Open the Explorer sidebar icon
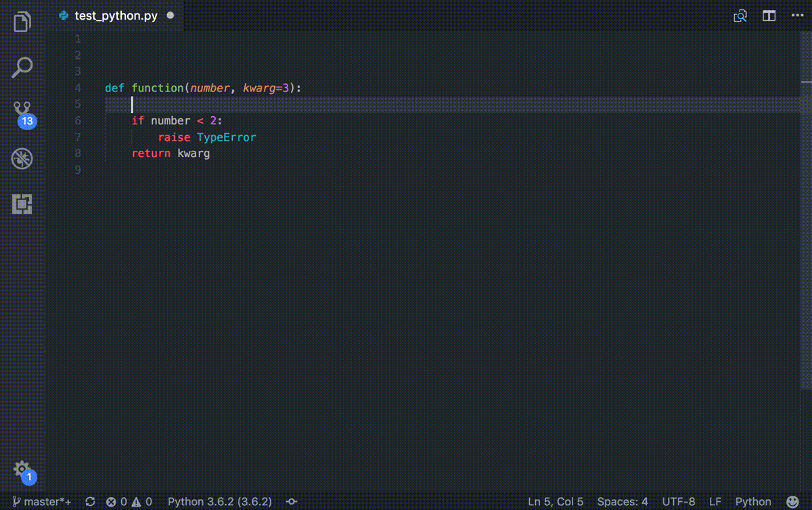Image resolution: width=812 pixels, height=510 pixels. click(22, 21)
